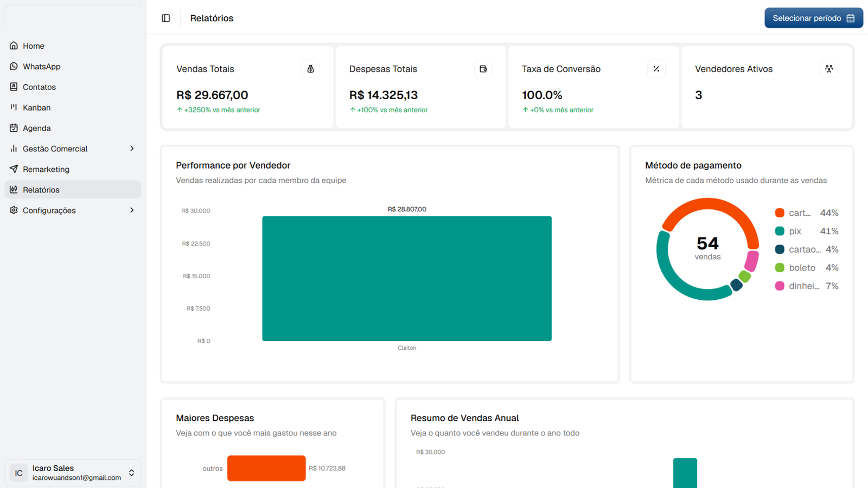Click the money bag icon on Vendas Totais
This screenshot has width=868, height=488.
(311, 69)
